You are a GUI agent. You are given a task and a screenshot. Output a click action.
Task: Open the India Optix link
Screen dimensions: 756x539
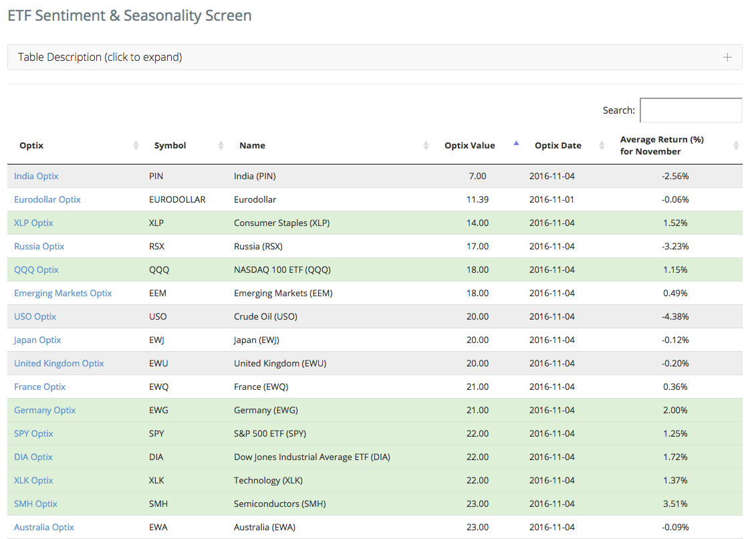[36, 176]
